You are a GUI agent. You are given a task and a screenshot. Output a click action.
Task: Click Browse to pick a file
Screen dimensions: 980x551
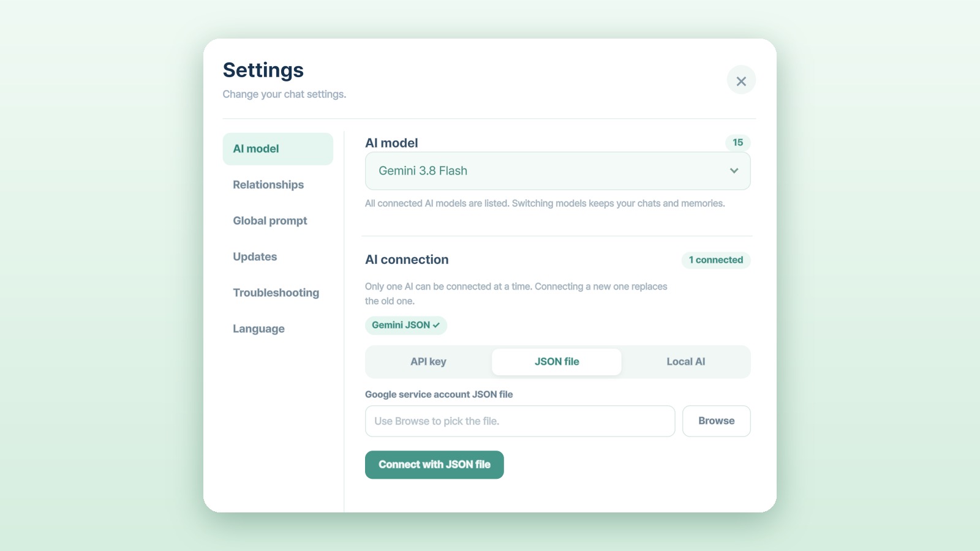(x=717, y=421)
